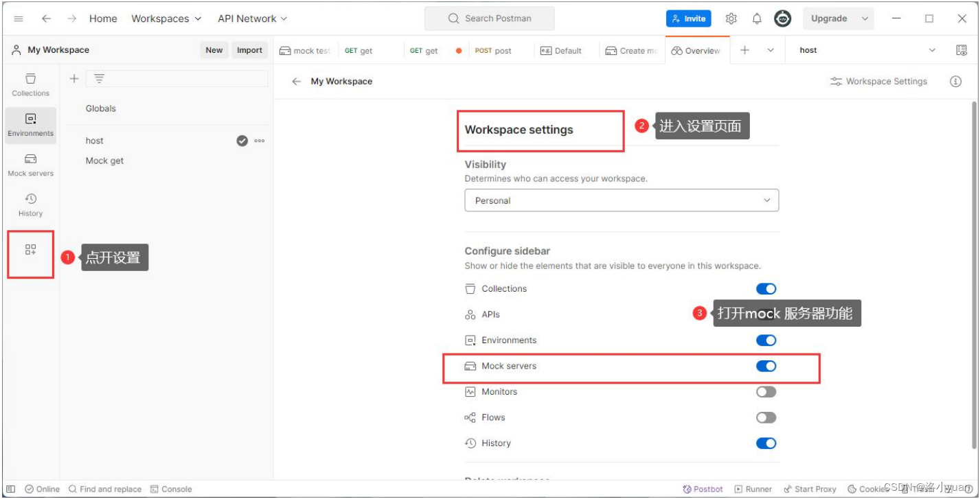Go back with arrow beside My Workspace
This screenshot has width=980, height=499.
click(x=296, y=81)
